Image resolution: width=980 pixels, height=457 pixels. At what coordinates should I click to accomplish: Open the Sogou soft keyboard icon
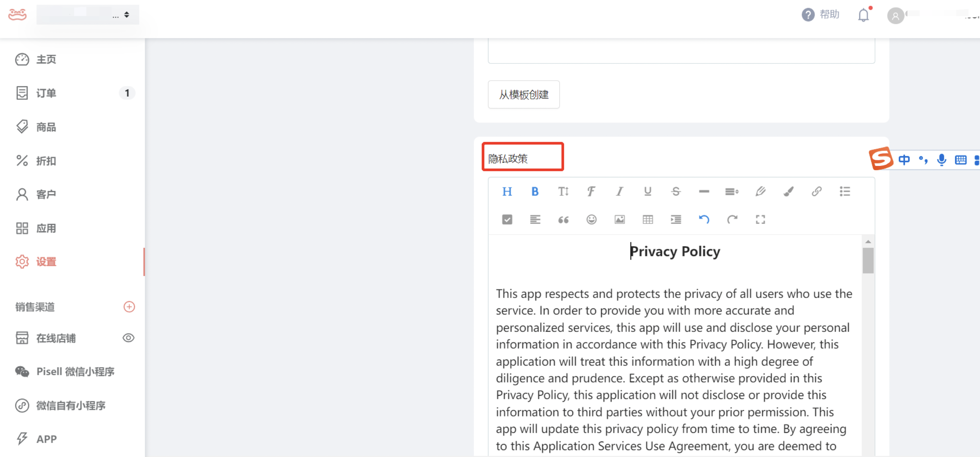(x=960, y=160)
